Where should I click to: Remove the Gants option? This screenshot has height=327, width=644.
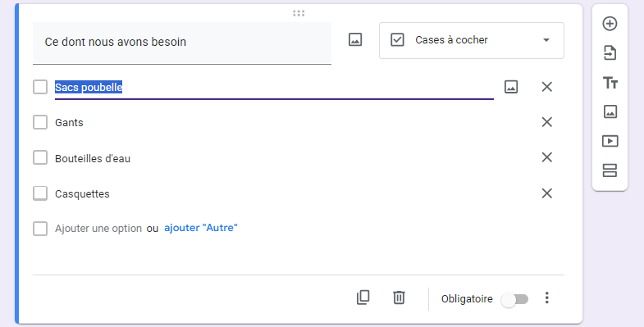[546, 122]
